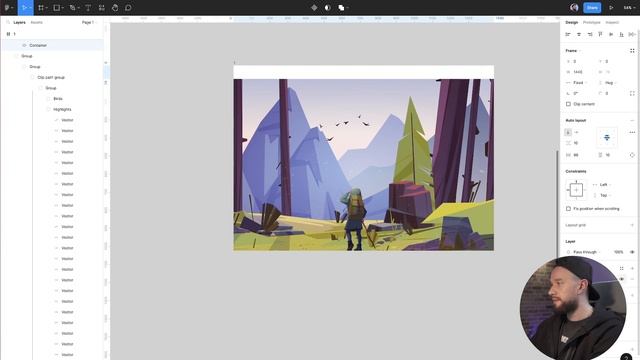Click the width field showing 1440
640x360 pixels.
(x=578, y=72)
